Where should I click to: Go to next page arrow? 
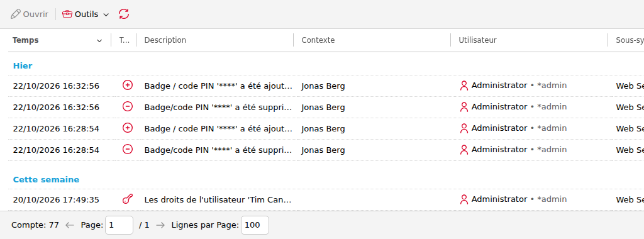[160, 225]
